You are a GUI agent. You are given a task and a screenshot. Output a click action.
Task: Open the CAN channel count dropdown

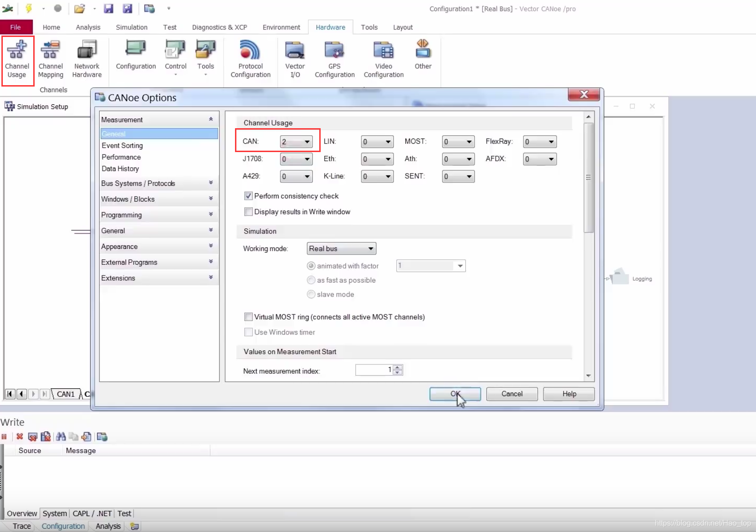tap(296, 142)
